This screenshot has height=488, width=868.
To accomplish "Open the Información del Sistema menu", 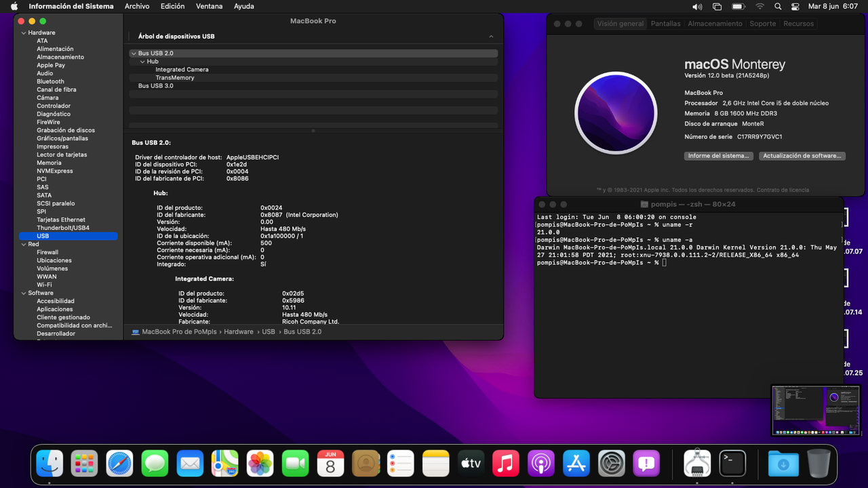I will [x=71, y=6].
